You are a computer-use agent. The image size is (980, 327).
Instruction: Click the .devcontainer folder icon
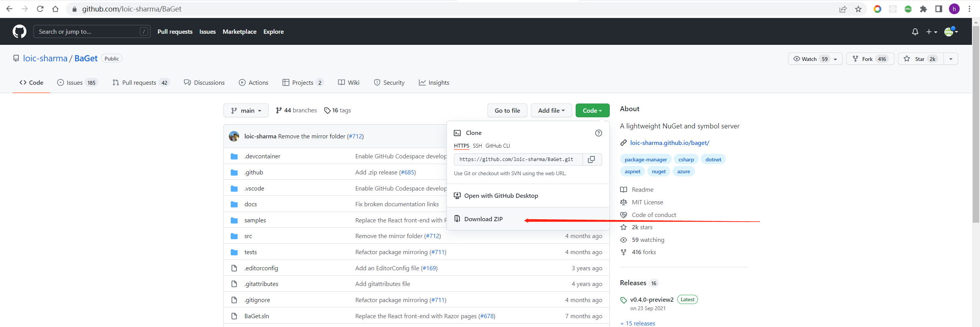point(234,156)
